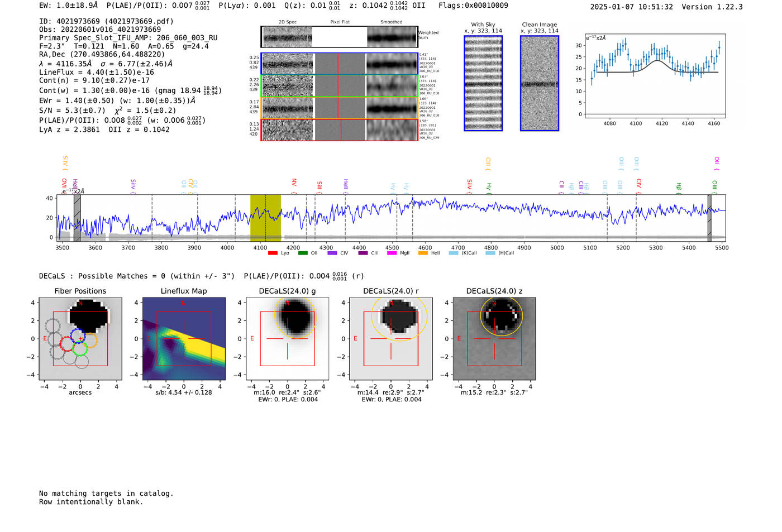Screen dimensions: 782x532
Task: Select the DECaLS(24.0) r image
Action: coord(391,338)
